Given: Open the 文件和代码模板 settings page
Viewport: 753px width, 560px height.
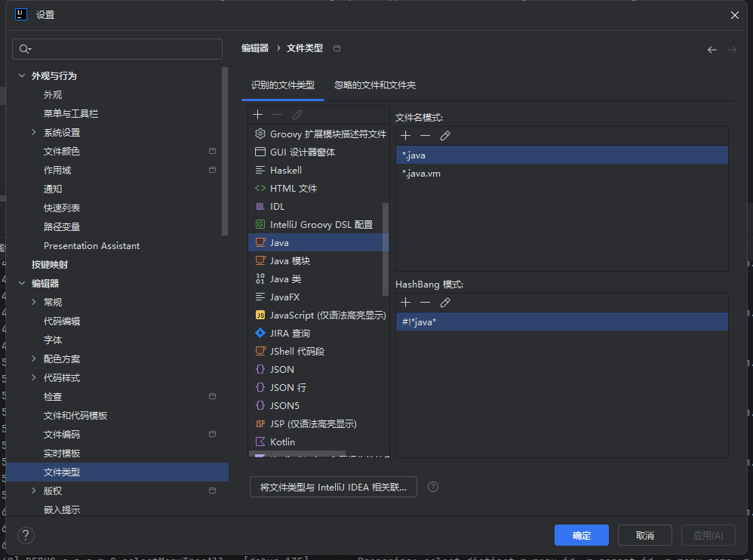Looking at the screenshot, I should [75, 415].
